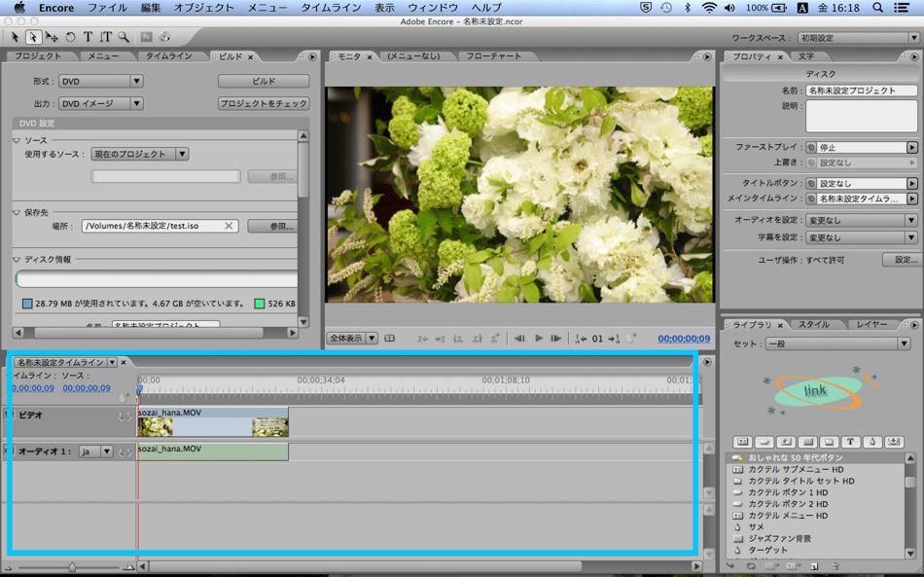This screenshot has height=577, width=924.
Task: Activate the Zoom magnifier tool
Action: click(124, 38)
